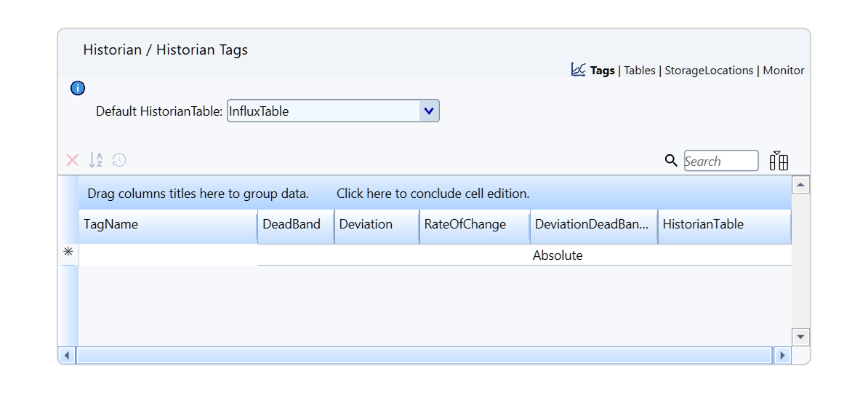This screenshot has height=393, width=868.
Task: Select the InfluxTable combo box
Action: tap(333, 111)
